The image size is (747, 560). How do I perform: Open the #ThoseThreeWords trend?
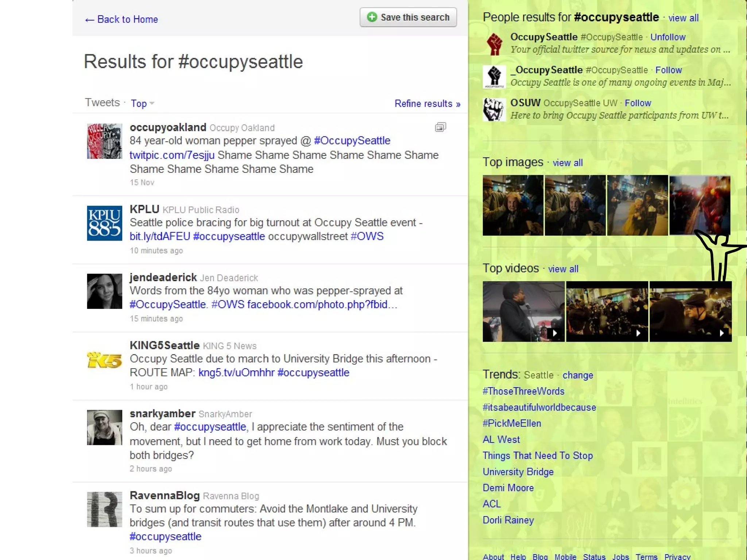click(x=523, y=391)
